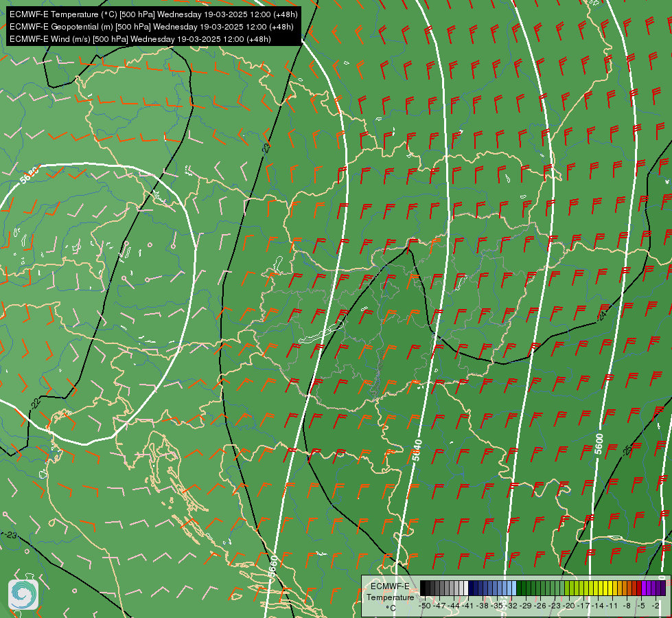Viewport: 672px width, 618px height.
Task: Click the -20 legend value
Action: (569, 606)
